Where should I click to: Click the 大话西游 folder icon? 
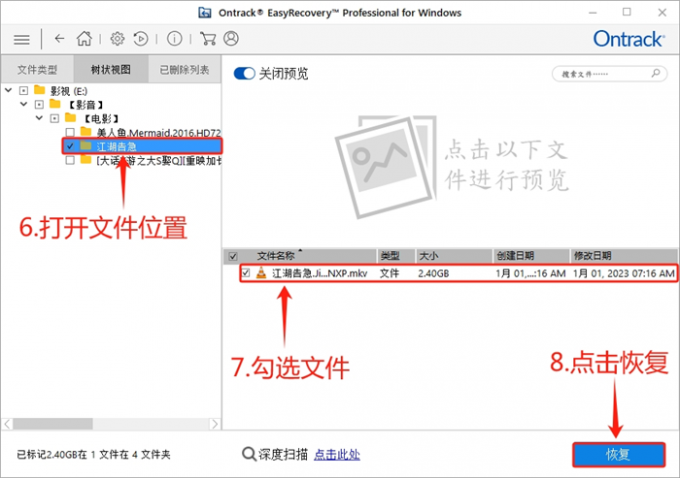pos(86,160)
